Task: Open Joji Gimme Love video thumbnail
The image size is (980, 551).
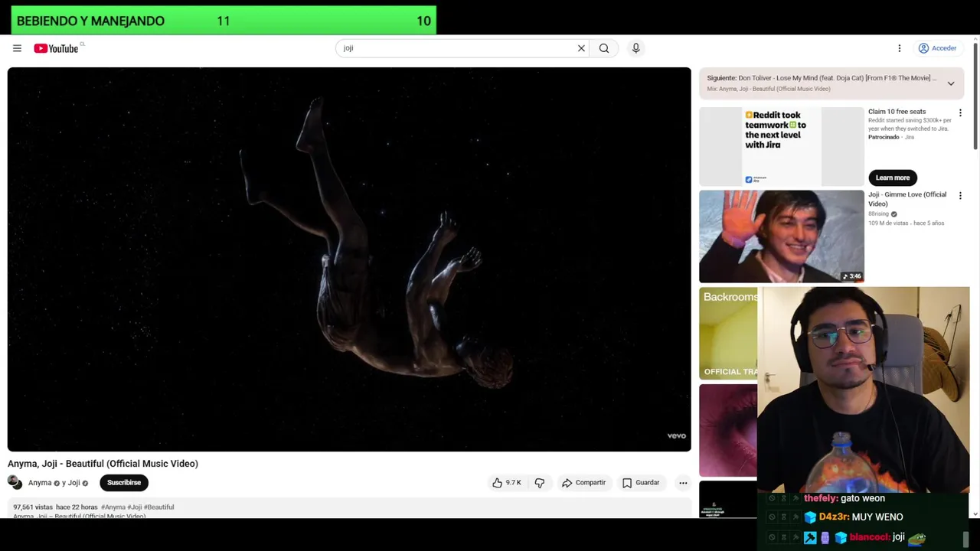Action: tap(781, 236)
